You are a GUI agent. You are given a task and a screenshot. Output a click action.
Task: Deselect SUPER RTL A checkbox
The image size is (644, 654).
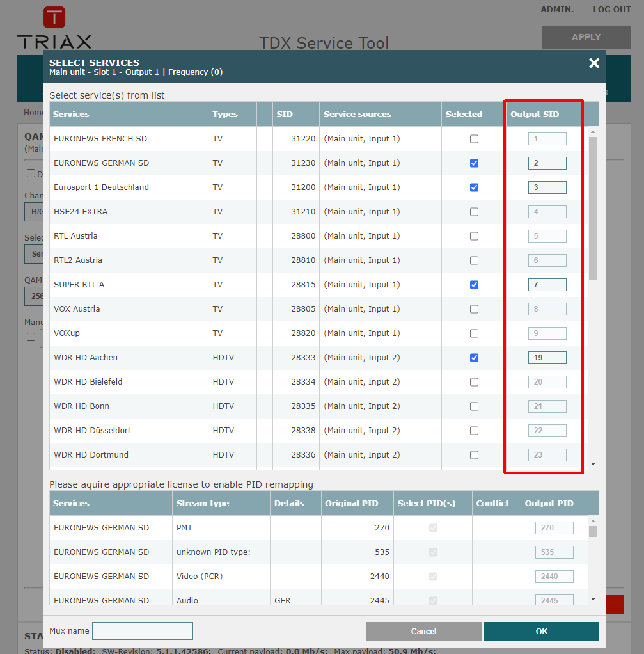click(x=474, y=285)
